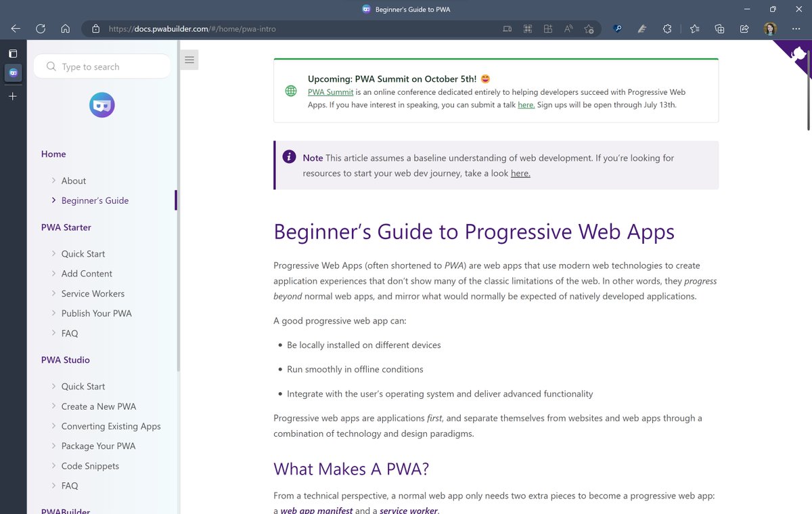The width and height of the screenshot is (812, 514).
Task: Open the blue heart extension icon
Action: tap(617, 29)
